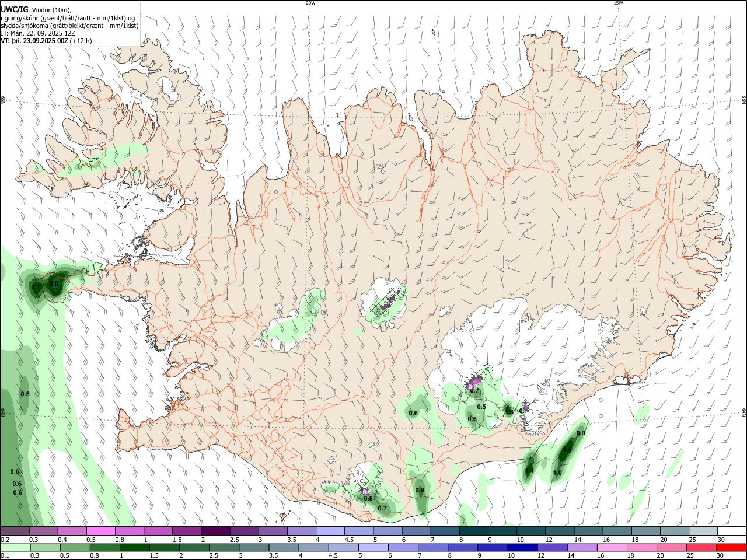Click the 'rigning/skúrir' legend description line

click(x=69, y=17)
